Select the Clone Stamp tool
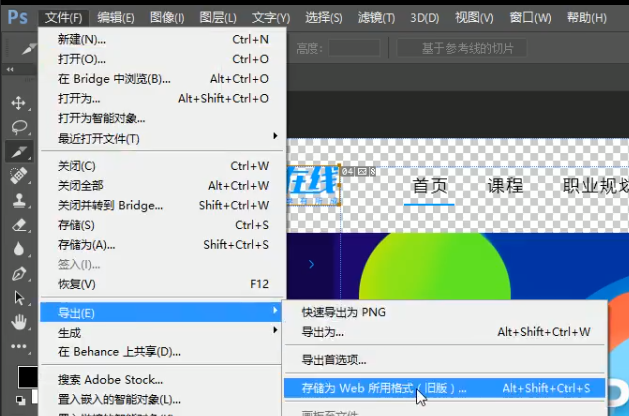Screen dimensions: 629x416 19,200
